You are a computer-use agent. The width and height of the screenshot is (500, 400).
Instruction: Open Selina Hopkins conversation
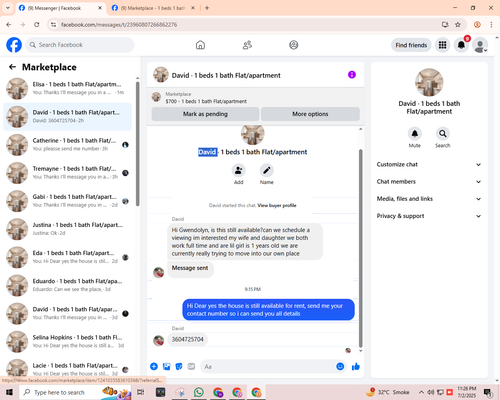click(x=68, y=342)
